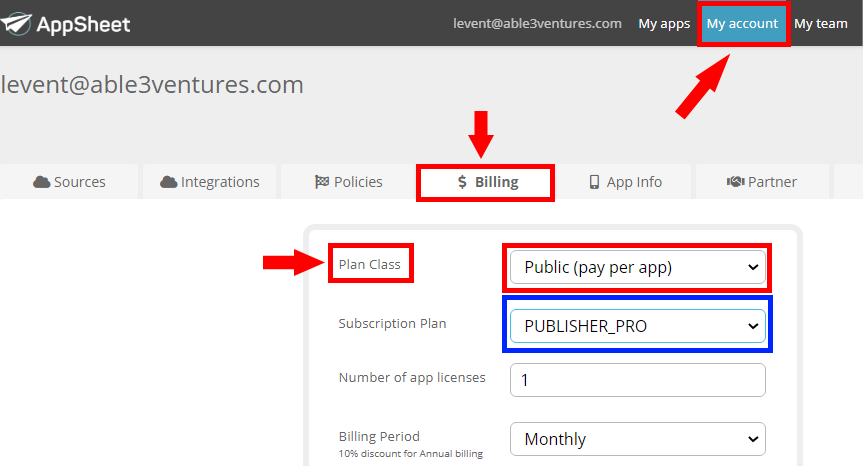
Task: Click the 10% discount for Annual billing note
Action: click(x=411, y=454)
